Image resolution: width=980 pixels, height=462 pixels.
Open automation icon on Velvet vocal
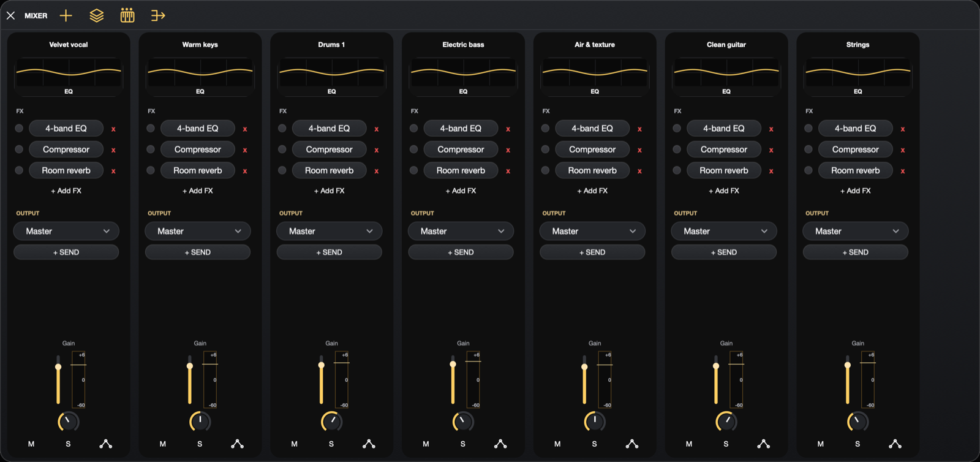point(105,444)
